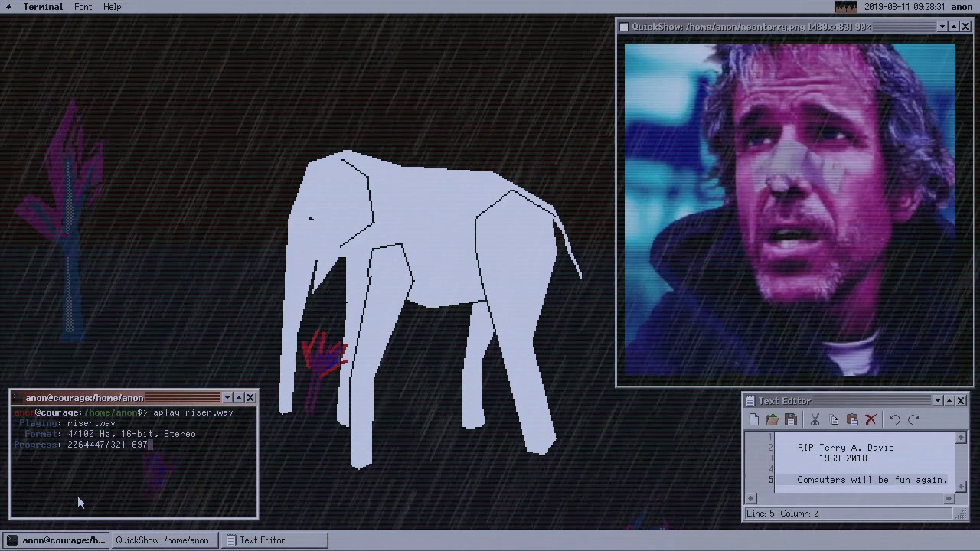
Task: Click the Text Editor resize grip
Action: tap(962, 514)
